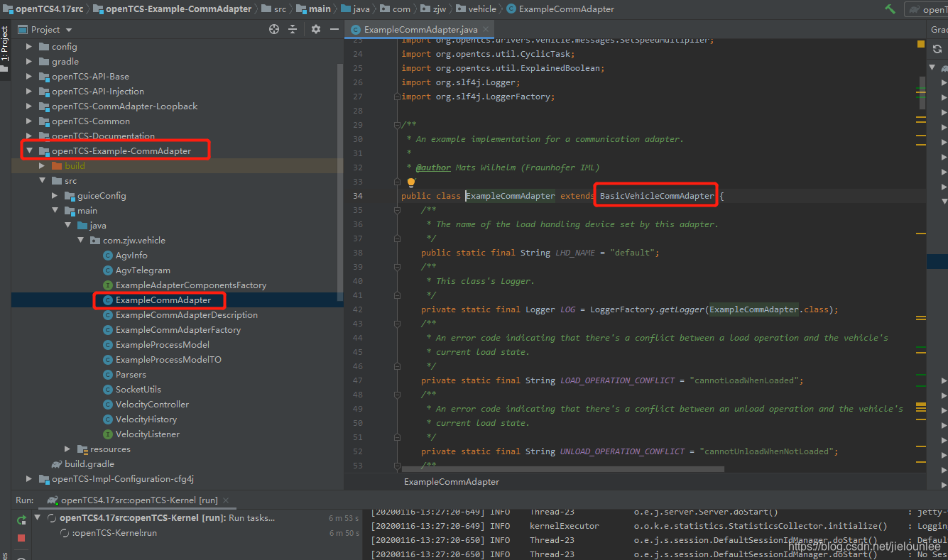Viewport: 948px width, 560px height.
Task: Fold the Javadoc comment at line 29
Action: click(x=396, y=125)
